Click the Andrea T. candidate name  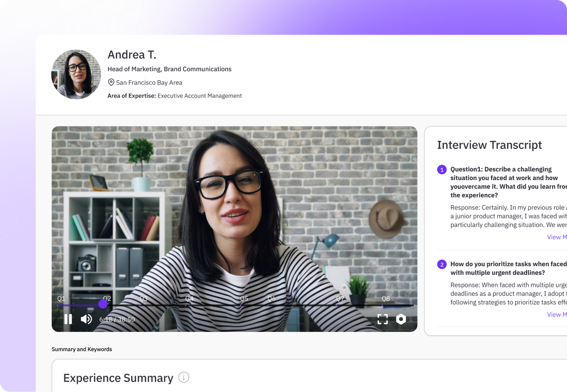click(x=132, y=55)
